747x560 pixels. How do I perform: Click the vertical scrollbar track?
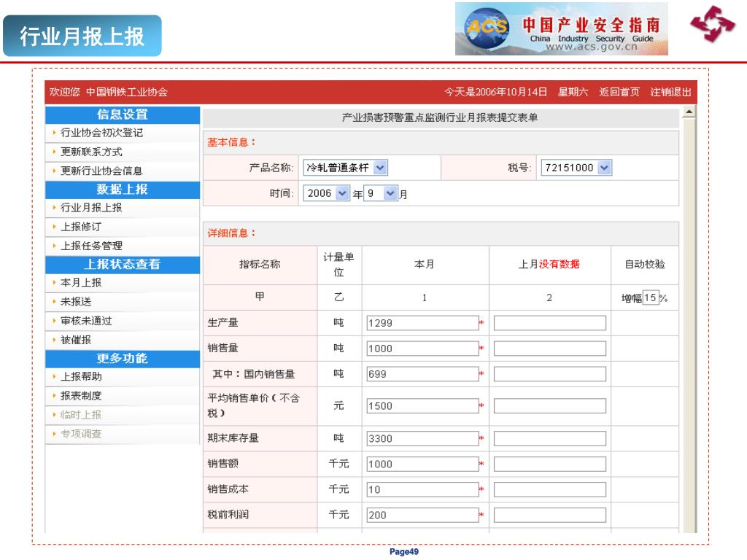[x=689, y=324]
